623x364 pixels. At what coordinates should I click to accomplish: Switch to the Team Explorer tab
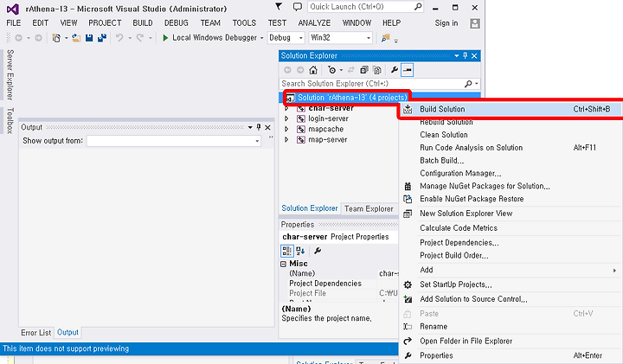(x=369, y=208)
